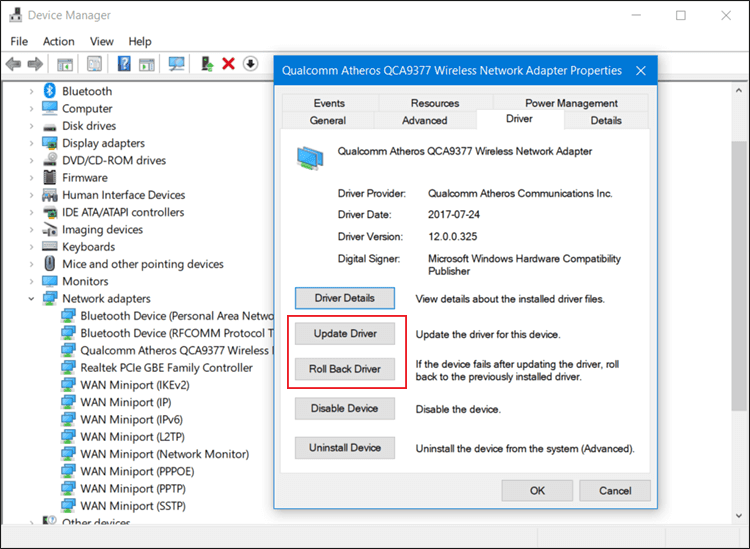Click the vertical scrollbar in the device list
Screen dimensions: 750x549
coord(739,276)
